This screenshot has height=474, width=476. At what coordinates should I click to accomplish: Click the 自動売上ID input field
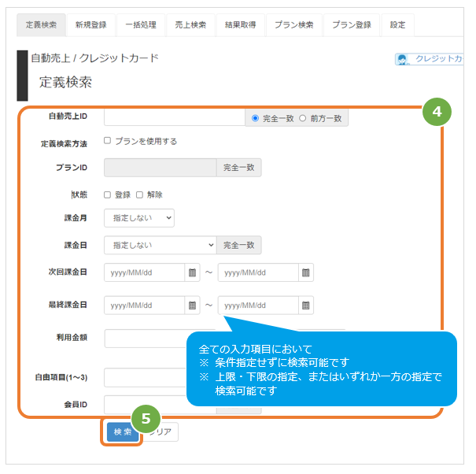[x=175, y=117]
